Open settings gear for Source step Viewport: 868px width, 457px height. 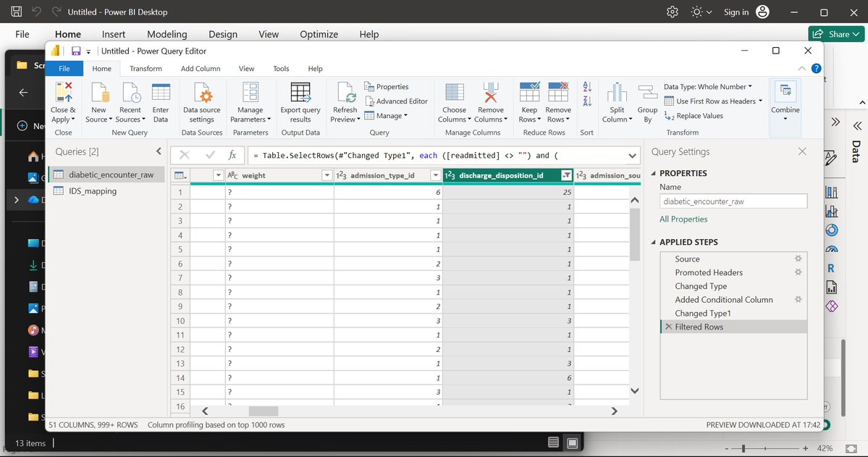pos(799,259)
